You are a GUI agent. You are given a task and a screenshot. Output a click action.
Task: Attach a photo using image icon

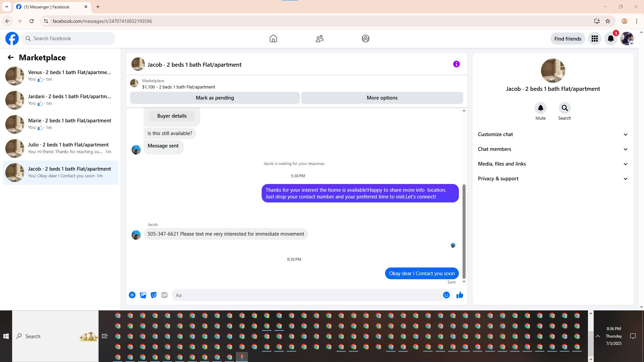point(143,295)
